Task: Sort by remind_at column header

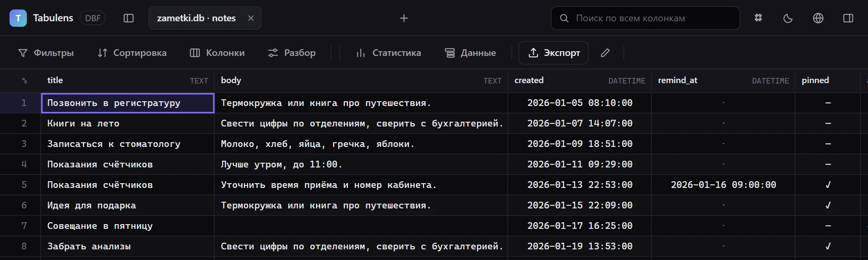Action: [x=723, y=81]
